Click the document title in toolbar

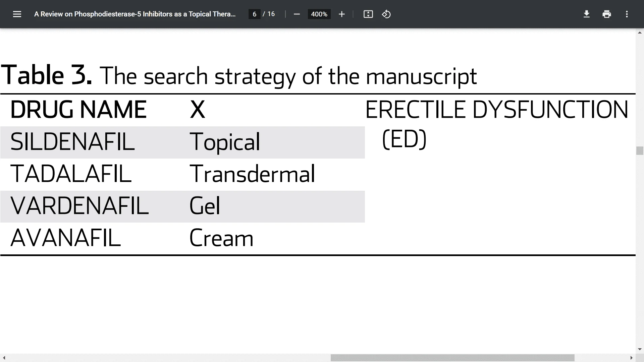click(135, 14)
